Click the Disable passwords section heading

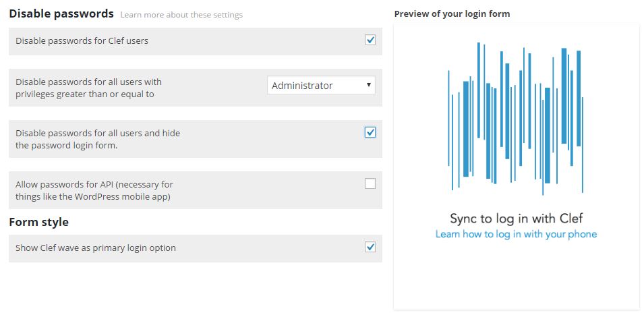61,13
